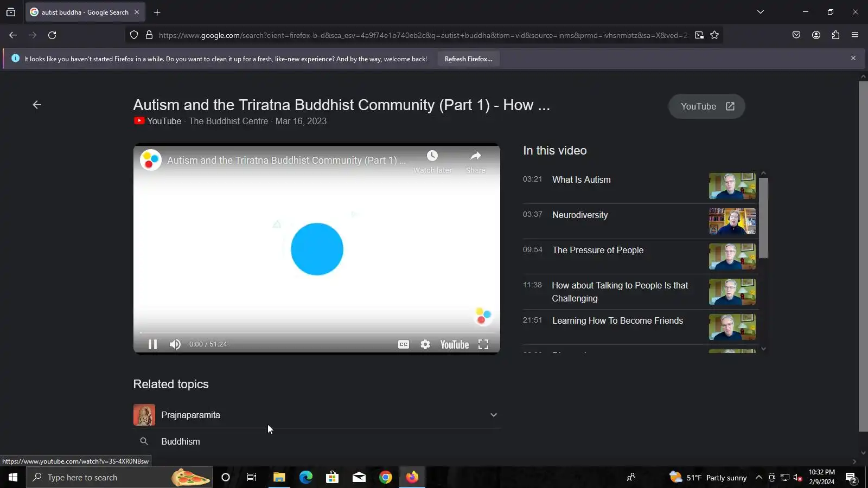Viewport: 868px width, 488px height.
Task: Open tracking protection shield icon
Action: (x=134, y=35)
